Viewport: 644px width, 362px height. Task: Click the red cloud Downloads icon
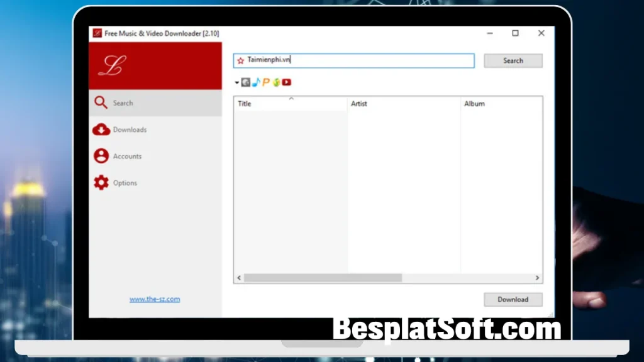[x=101, y=129]
